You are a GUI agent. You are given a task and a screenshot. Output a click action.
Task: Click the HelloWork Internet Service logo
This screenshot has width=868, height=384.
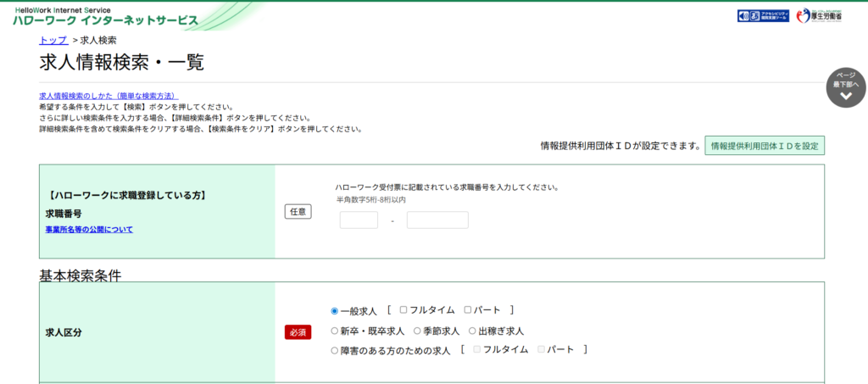click(x=105, y=17)
